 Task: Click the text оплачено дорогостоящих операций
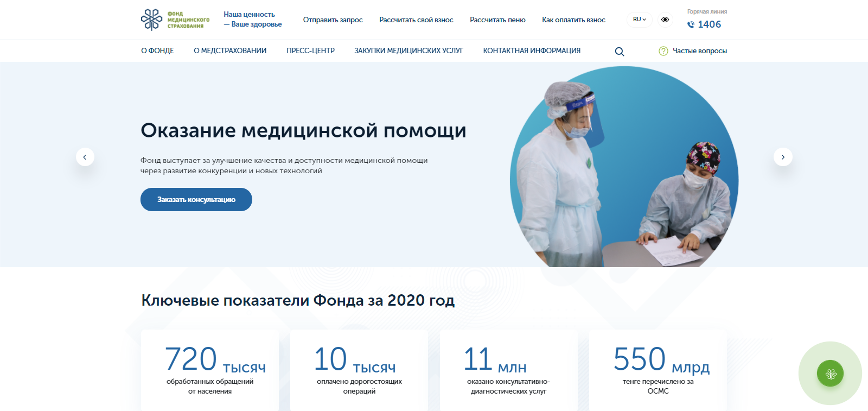coord(359,386)
